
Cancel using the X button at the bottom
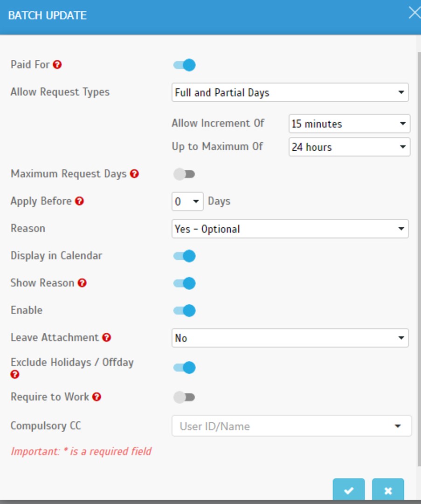(x=388, y=490)
